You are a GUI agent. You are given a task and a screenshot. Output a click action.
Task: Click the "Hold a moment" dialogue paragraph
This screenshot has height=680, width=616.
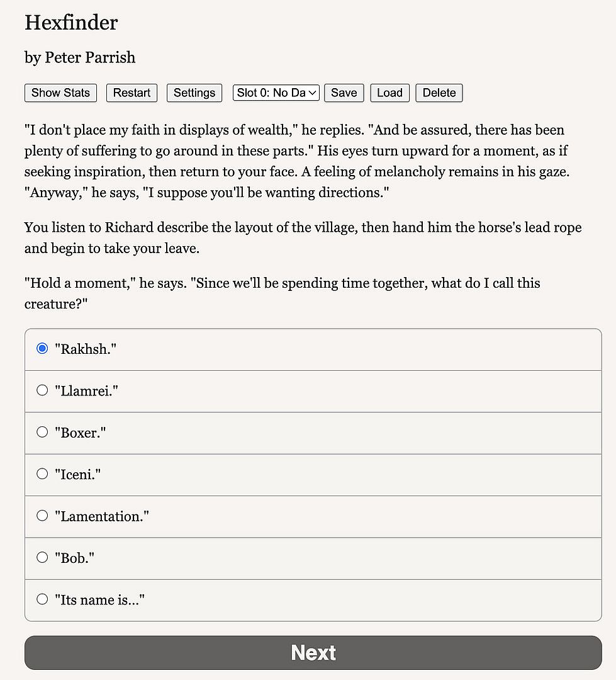[282, 293]
